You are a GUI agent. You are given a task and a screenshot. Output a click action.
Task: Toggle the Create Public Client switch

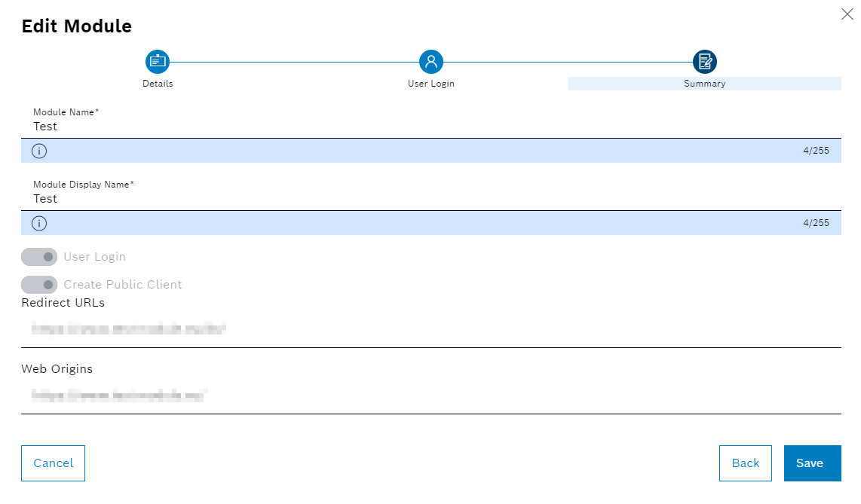click(x=39, y=285)
